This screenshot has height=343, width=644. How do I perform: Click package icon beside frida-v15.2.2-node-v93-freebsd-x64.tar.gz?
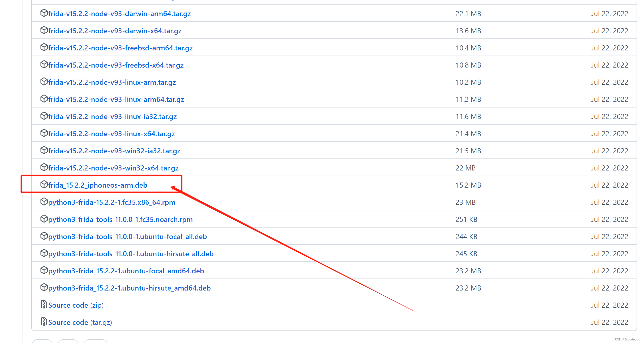(x=44, y=64)
